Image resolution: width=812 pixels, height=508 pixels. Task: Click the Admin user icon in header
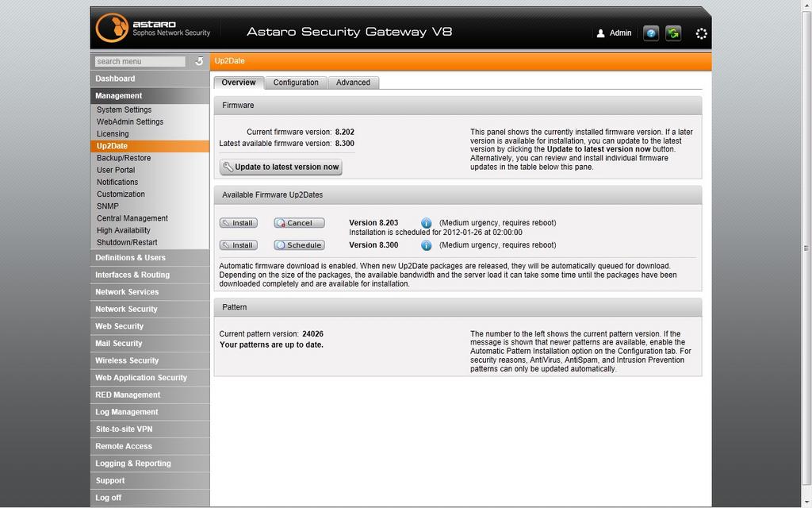click(x=601, y=33)
